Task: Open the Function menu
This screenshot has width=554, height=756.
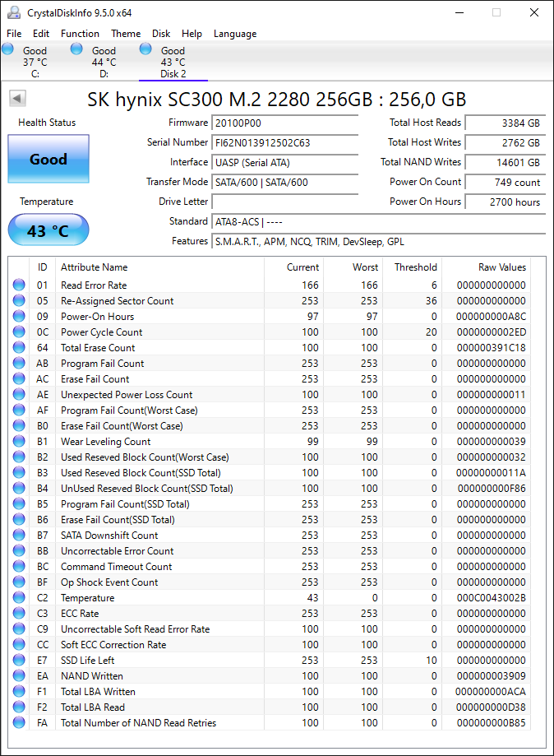Action: coord(80,33)
